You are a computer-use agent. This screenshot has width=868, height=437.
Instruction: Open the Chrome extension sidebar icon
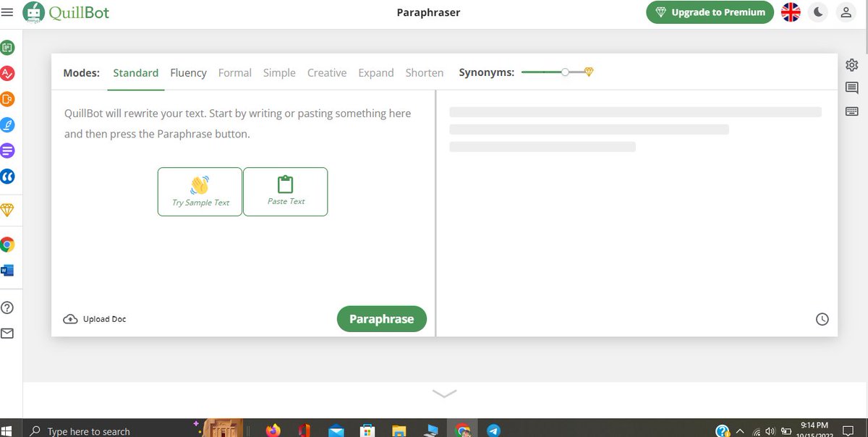click(7, 245)
